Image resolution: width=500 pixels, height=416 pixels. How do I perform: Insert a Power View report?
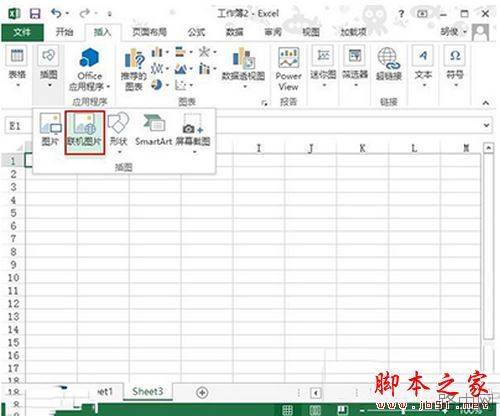click(288, 69)
